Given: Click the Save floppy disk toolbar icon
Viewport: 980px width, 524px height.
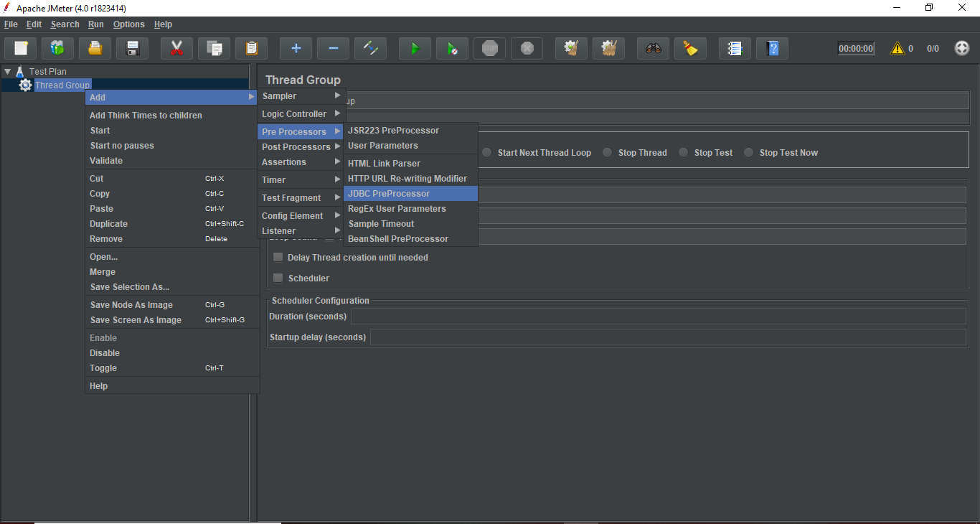Looking at the screenshot, I should [x=133, y=49].
